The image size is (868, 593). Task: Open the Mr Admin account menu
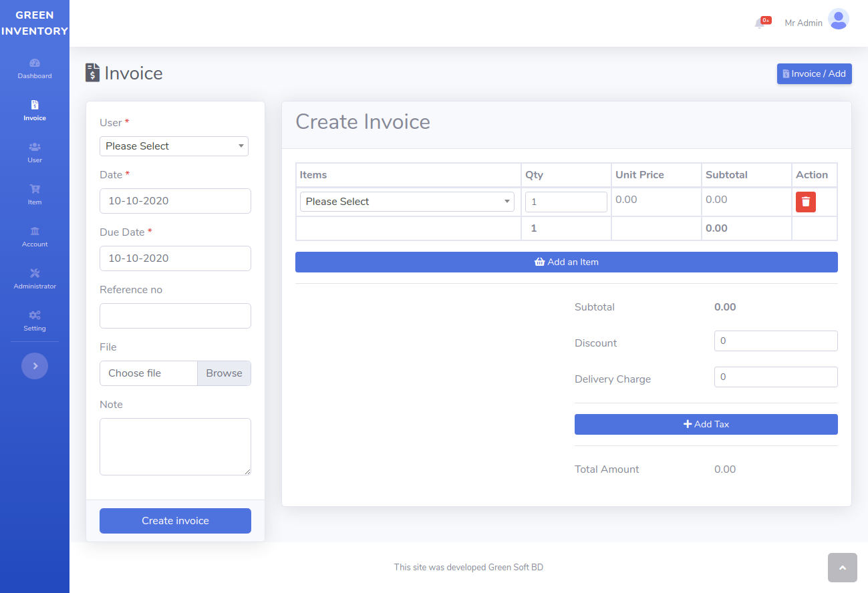point(803,23)
